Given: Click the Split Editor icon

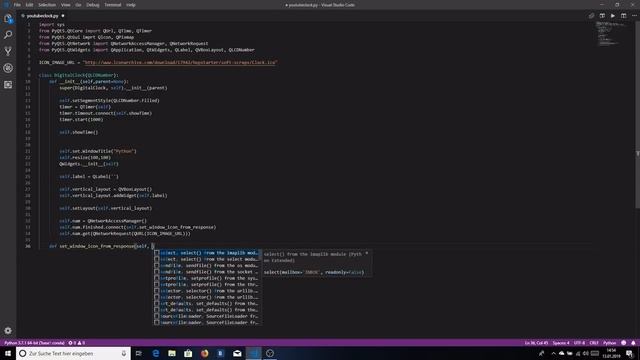Looking at the screenshot, I should tap(623, 16).
